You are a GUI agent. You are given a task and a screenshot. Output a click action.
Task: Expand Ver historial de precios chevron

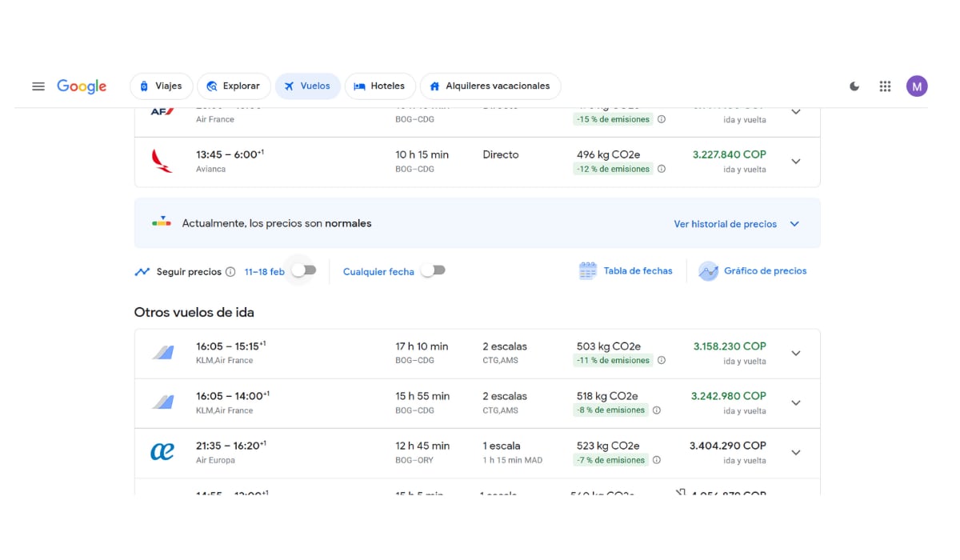[x=794, y=224]
